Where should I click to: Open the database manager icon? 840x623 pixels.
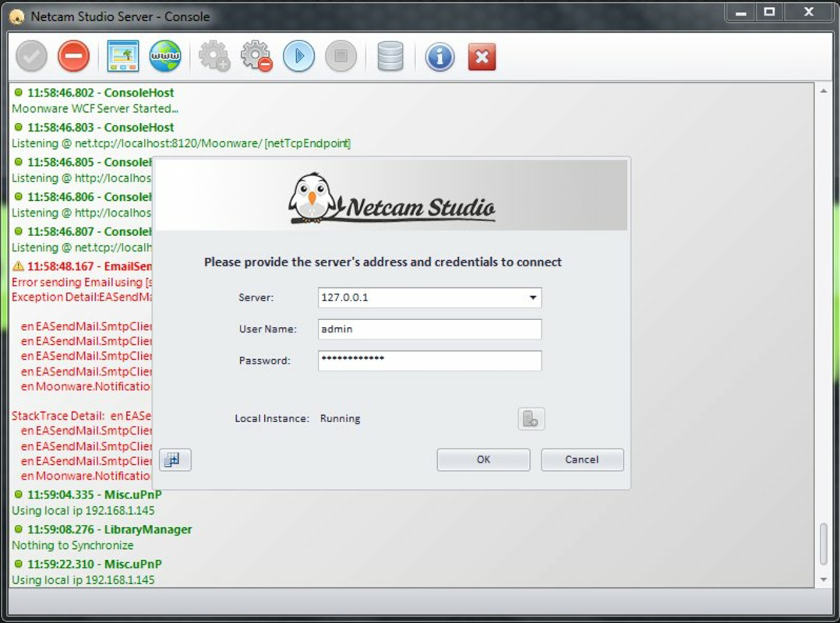pyautogui.click(x=390, y=56)
